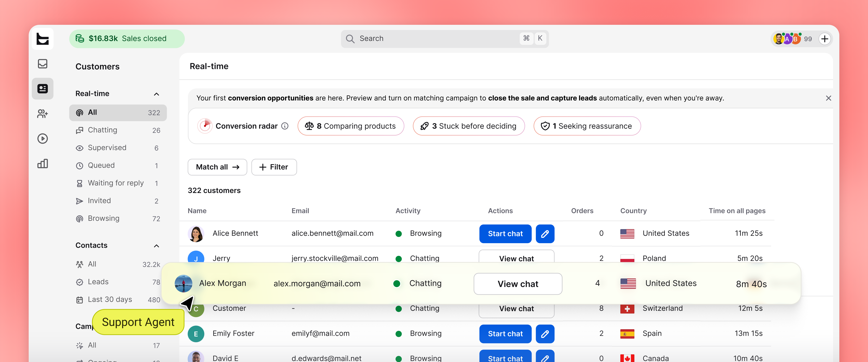
Task: Open the team members icon in sidebar
Action: pyautogui.click(x=42, y=114)
